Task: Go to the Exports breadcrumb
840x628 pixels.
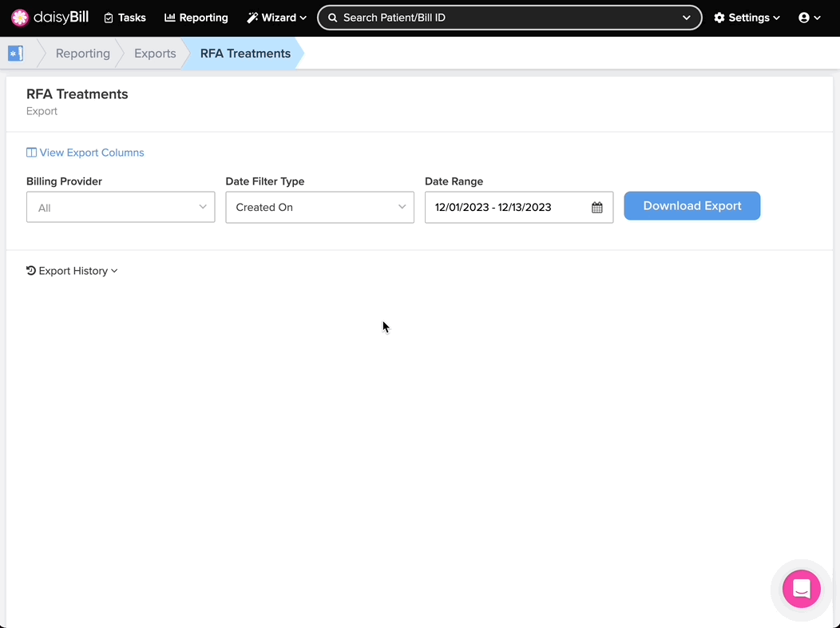Action: [x=155, y=54]
